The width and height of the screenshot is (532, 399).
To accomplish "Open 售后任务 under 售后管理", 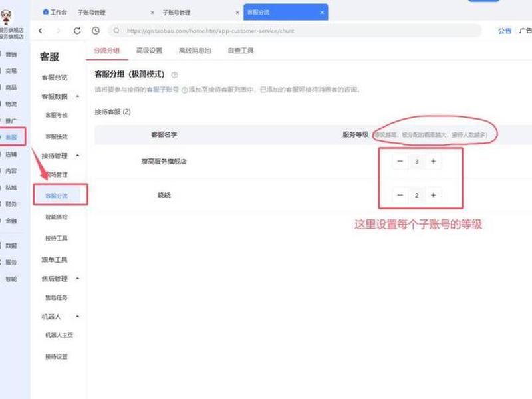I will (x=57, y=297).
